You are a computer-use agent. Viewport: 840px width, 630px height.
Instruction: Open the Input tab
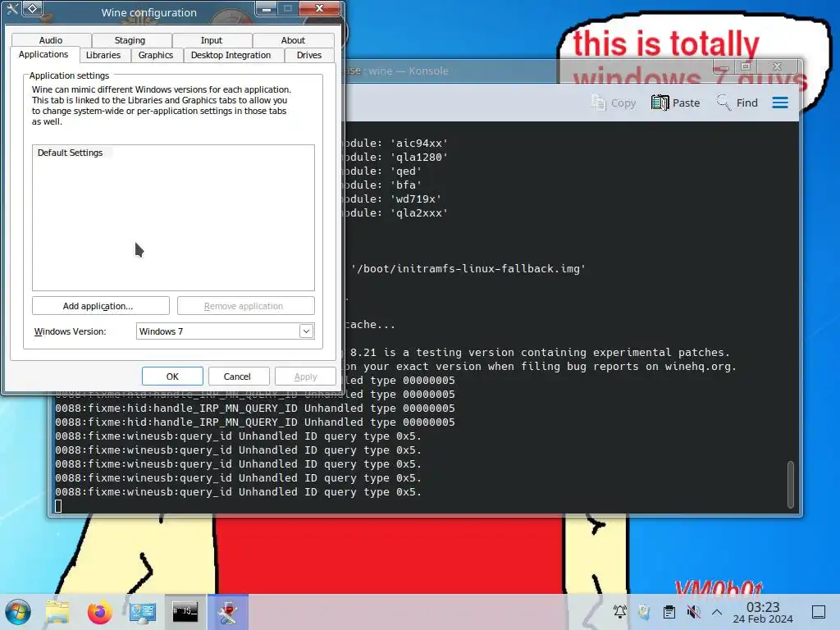[x=212, y=40]
